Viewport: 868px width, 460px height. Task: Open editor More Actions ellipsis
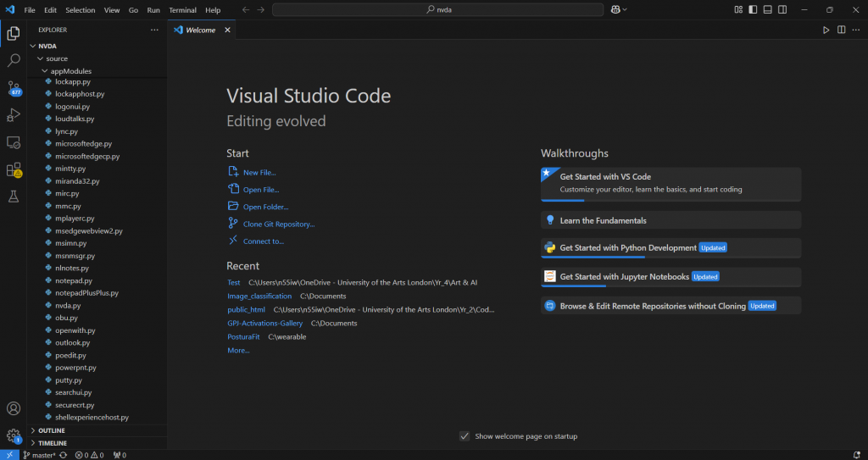coord(856,30)
